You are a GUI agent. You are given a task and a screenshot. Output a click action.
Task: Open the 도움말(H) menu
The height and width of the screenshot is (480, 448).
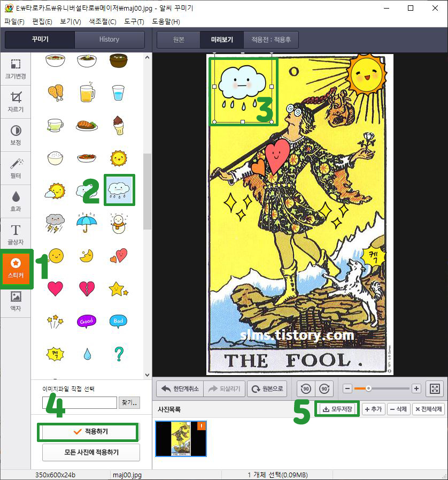point(166,22)
